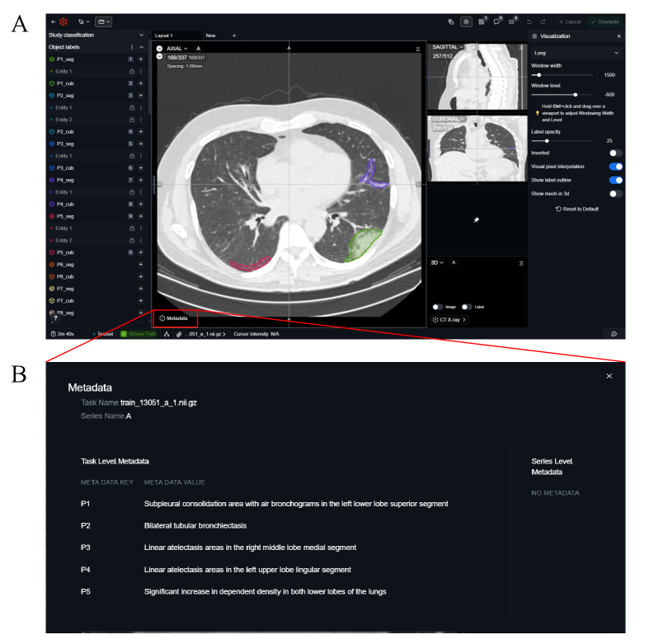Image resolution: width=654 pixels, height=644 pixels.
Task: Disable Visual pixel interpolation
Action: 615,167
